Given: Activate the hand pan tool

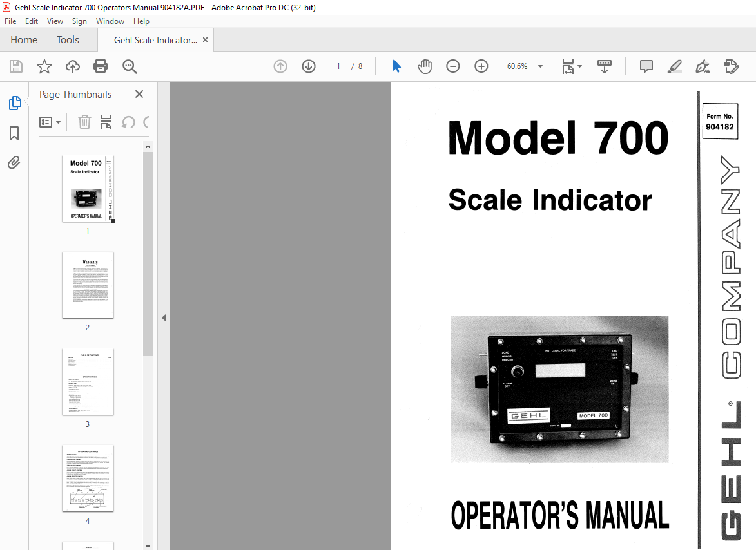Looking at the screenshot, I should [425, 66].
